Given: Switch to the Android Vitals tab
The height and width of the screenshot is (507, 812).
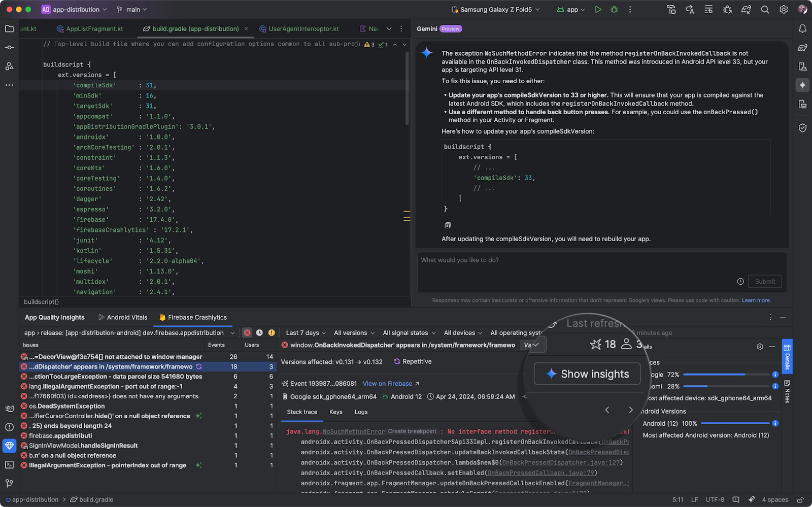Looking at the screenshot, I should click(x=123, y=317).
